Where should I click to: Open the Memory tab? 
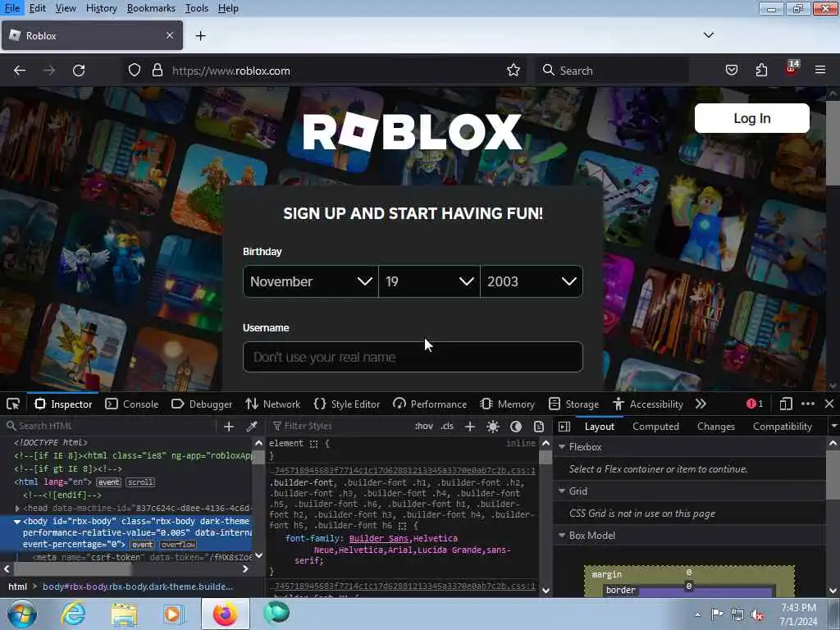point(507,404)
